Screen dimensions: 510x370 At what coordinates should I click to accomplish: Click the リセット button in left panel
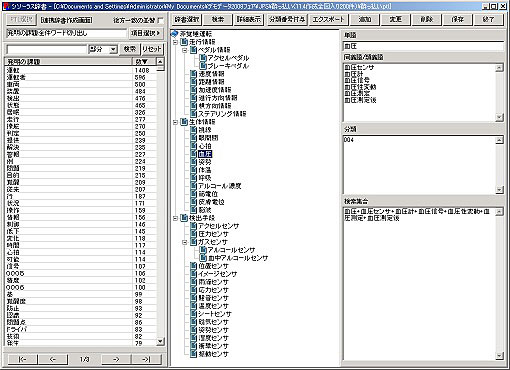pos(152,49)
